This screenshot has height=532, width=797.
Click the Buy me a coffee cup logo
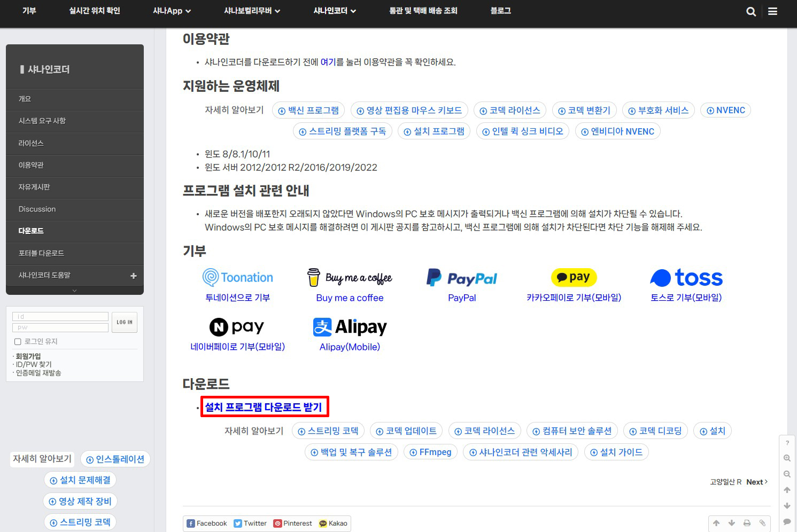[x=350, y=277]
